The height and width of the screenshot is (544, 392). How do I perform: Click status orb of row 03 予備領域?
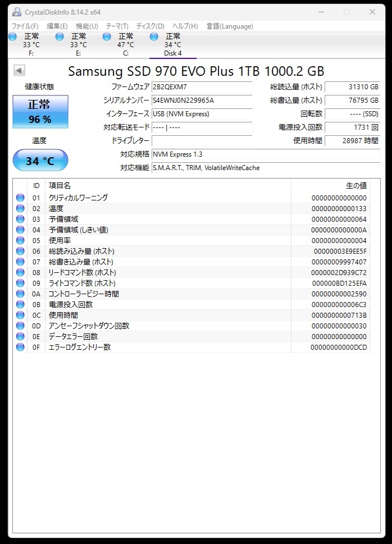pyautogui.click(x=20, y=220)
